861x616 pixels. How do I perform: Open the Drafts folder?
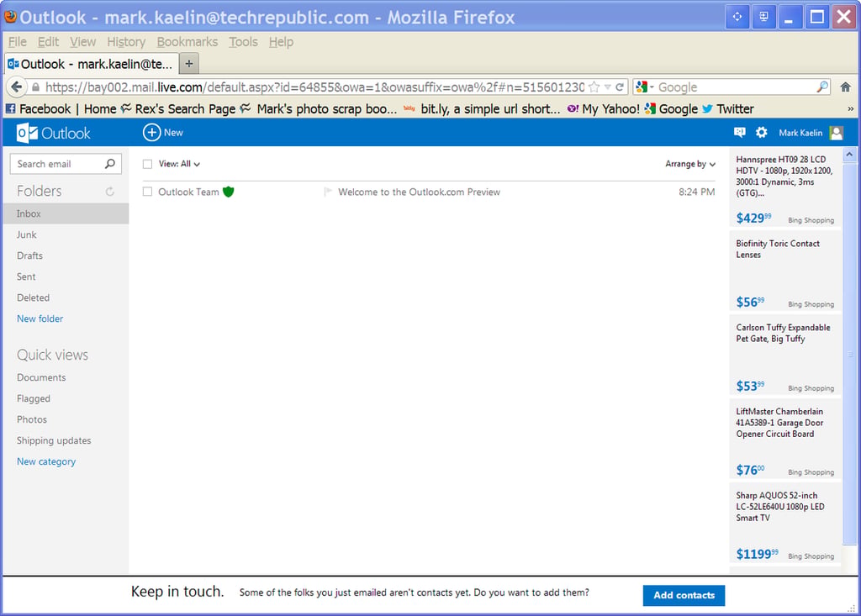click(29, 255)
